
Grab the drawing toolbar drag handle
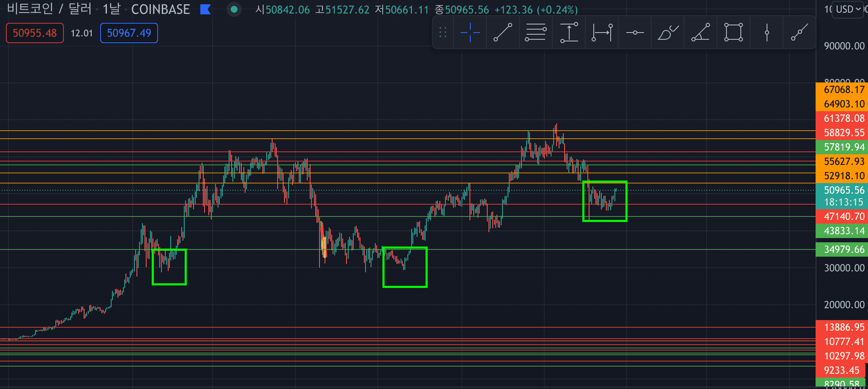pos(442,33)
